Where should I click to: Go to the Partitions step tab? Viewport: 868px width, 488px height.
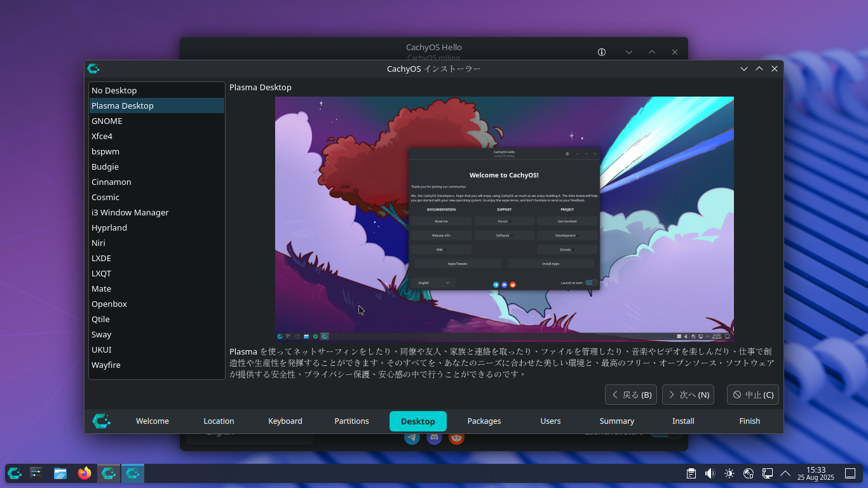pos(351,421)
